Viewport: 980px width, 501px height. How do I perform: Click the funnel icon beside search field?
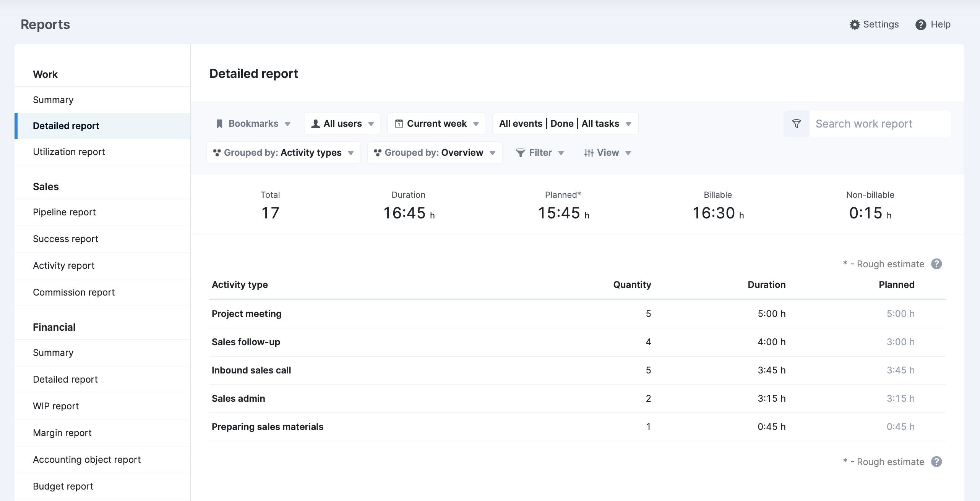[x=797, y=124]
